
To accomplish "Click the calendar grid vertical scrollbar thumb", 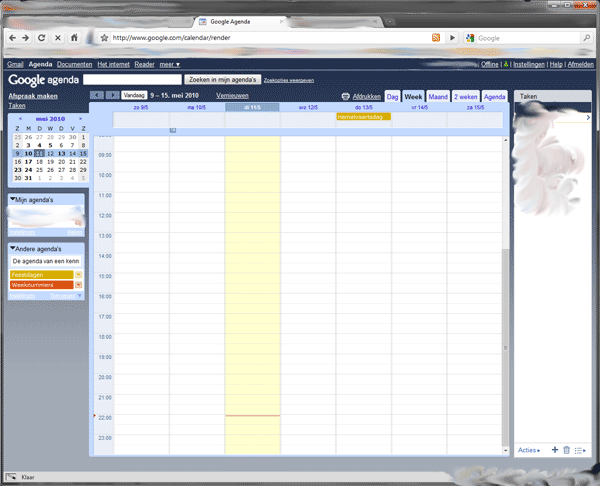I will pyautogui.click(x=505, y=347).
